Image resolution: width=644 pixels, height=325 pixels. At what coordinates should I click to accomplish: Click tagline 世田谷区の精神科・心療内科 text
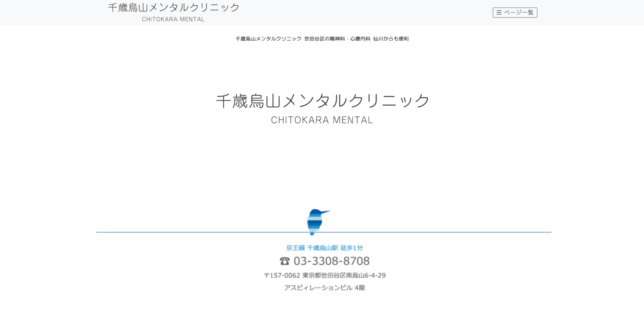(x=337, y=39)
